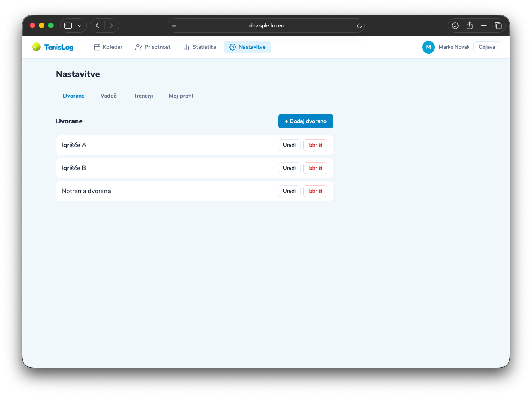
Task: Click the Share icon in Safari
Action: click(x=469, y=25)
